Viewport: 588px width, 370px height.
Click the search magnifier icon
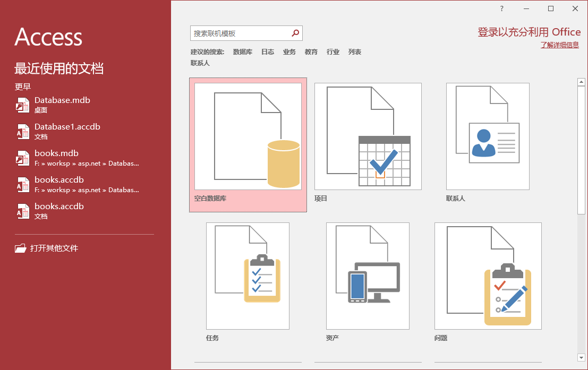click(x=295, y=33)
